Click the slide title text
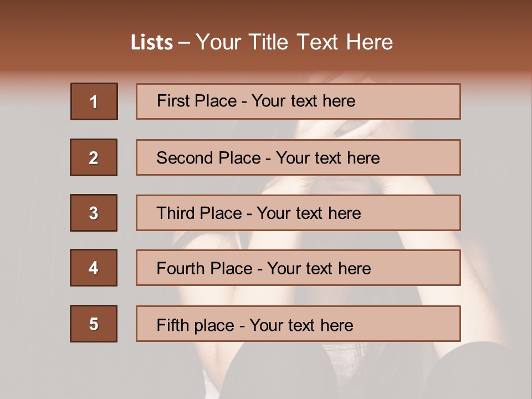 [262, 42]
